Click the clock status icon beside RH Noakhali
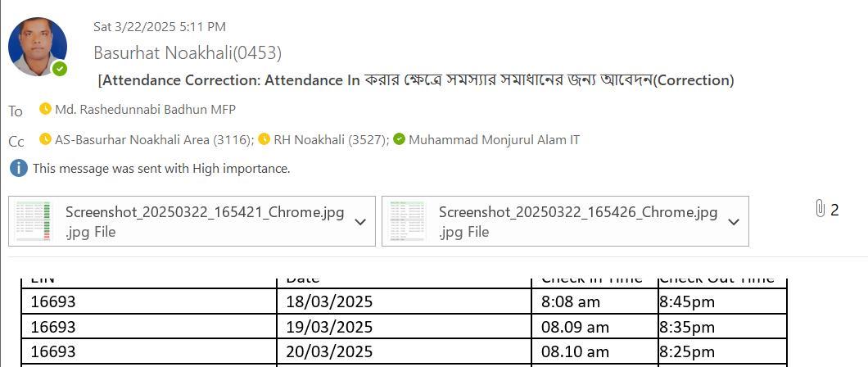This screenshot has width=868, height=367. pos(264,139)
